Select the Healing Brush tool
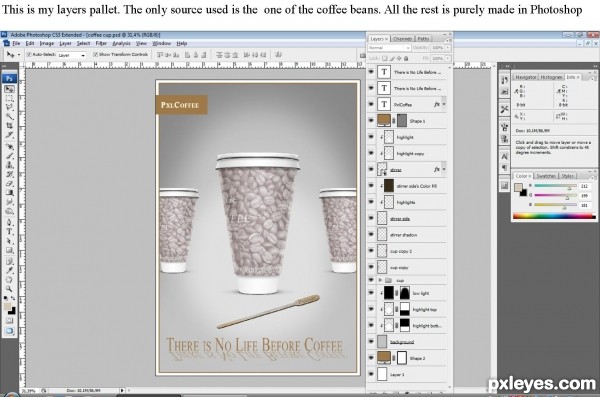The image size is (600, 397). click(x=10, y=147)
